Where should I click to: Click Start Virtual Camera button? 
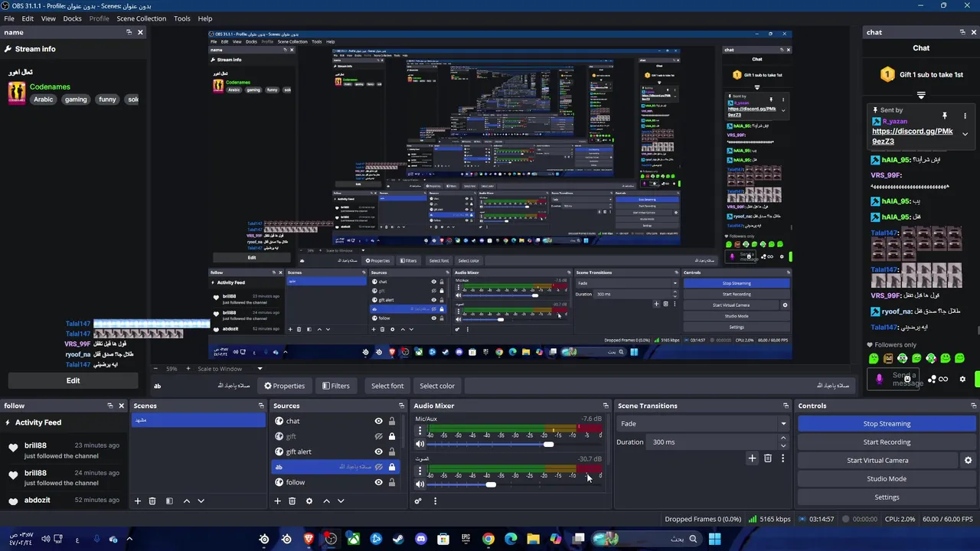click(877, 460)
